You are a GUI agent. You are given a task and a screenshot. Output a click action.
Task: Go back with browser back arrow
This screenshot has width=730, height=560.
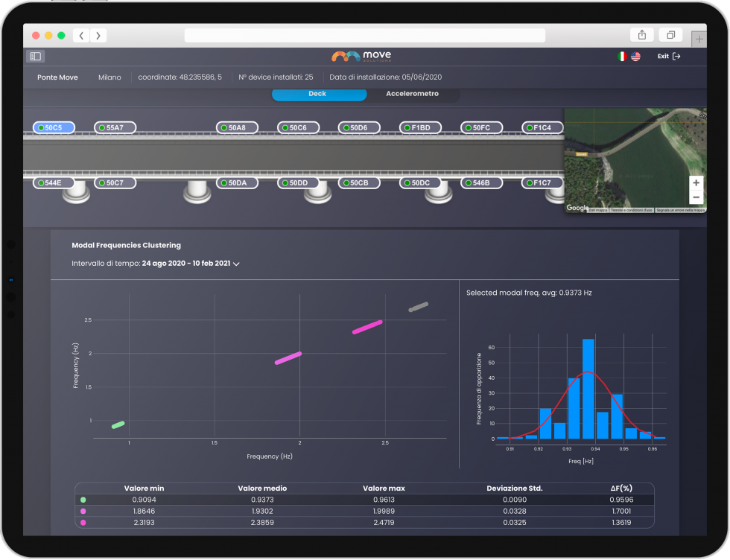click(x=81, y=36)
